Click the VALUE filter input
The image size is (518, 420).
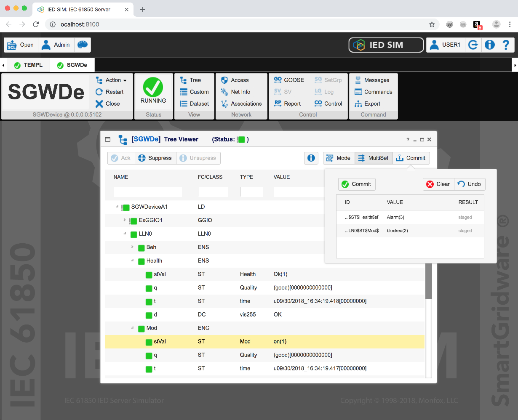click(x=299, y=192)
